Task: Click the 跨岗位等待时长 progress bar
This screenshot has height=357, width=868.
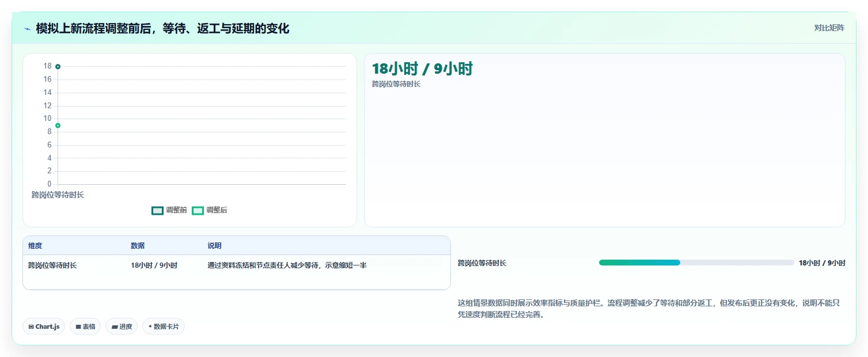Action: [696, 263]
